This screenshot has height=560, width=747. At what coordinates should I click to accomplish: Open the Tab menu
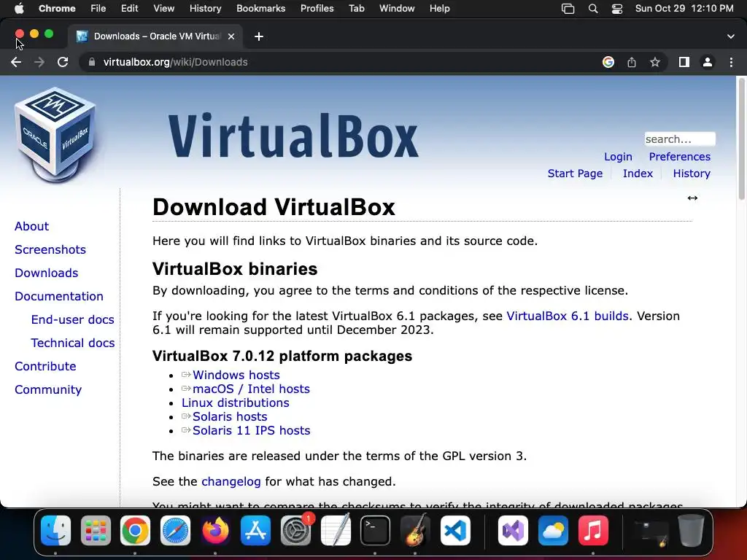(x=356, y=9)
